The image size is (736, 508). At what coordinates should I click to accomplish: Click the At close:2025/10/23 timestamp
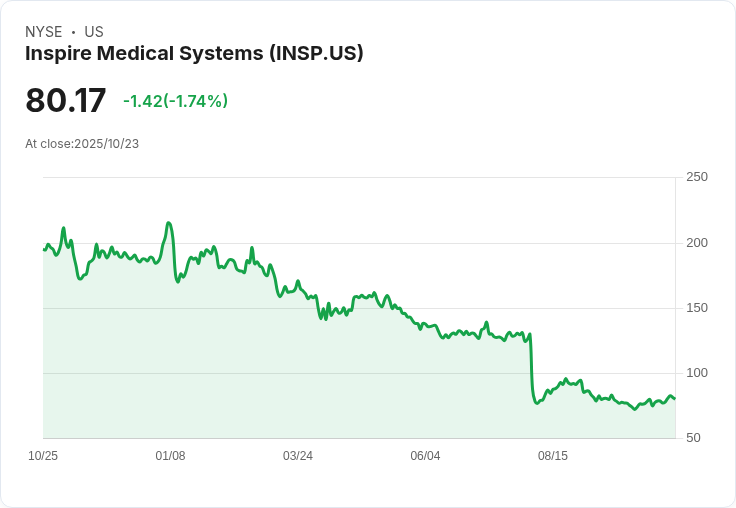(82, 144)
